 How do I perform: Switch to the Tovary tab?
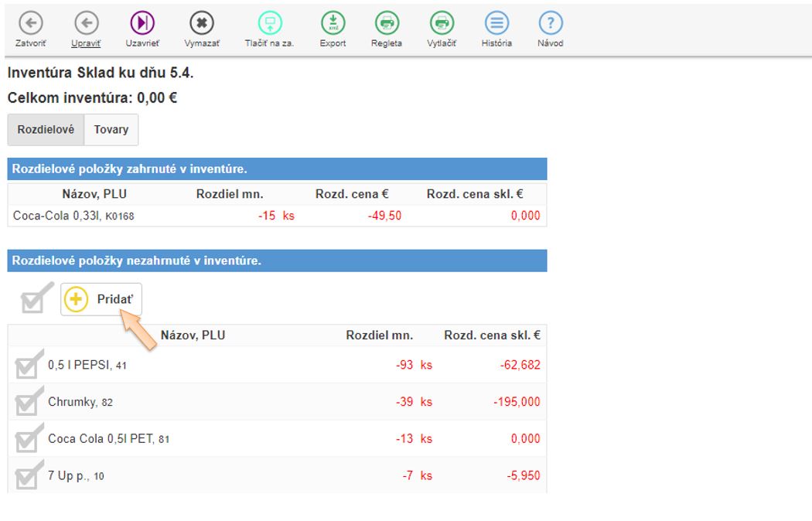[x=111, y=130]
